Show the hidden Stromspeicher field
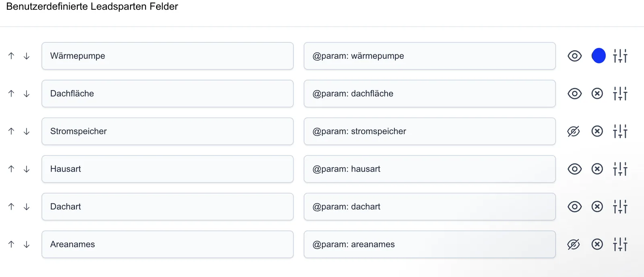 click(x=574, y=131)
